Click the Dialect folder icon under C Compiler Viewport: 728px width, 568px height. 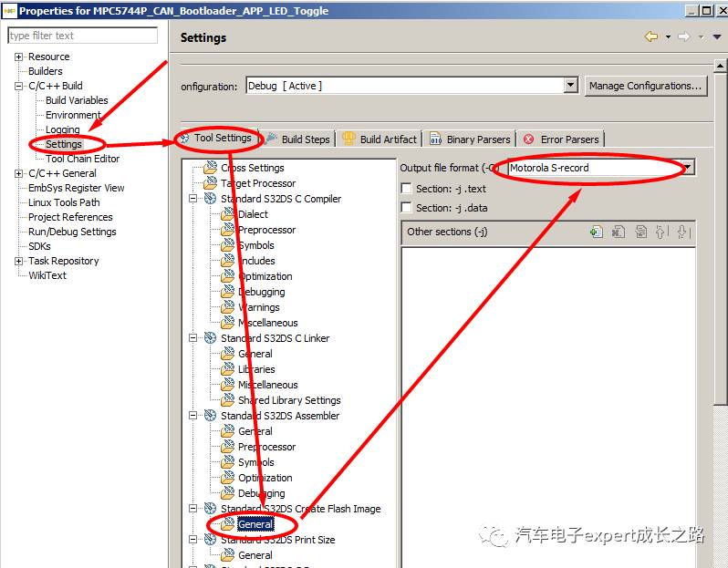point(227,214)
